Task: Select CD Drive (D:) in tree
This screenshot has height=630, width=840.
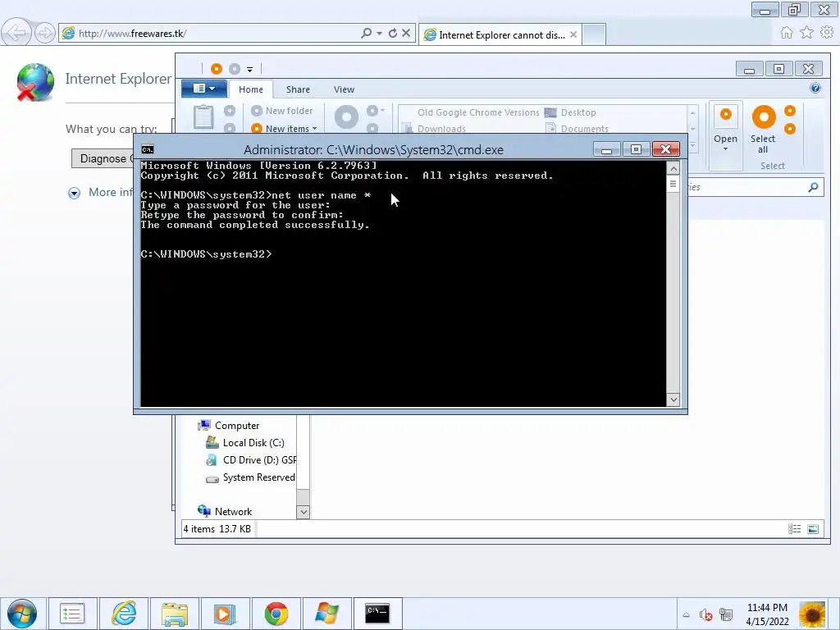Action: pos(251,459)
